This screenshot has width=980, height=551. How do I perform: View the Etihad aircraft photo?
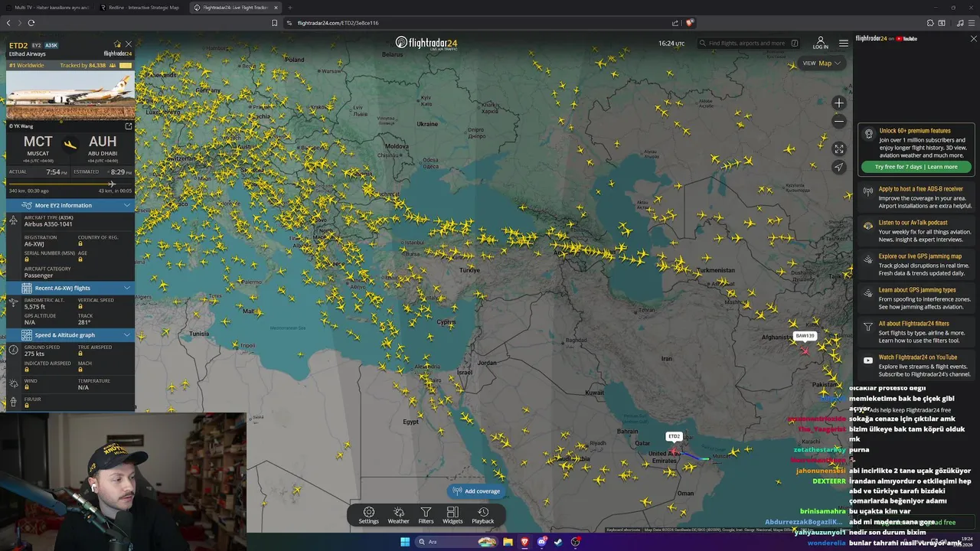(70, 96)
